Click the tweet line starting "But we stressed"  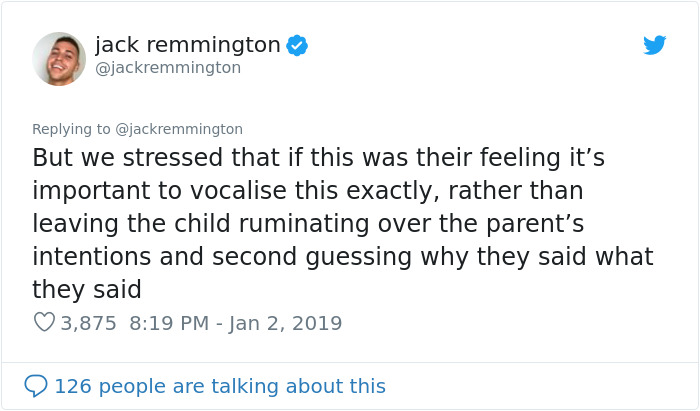coord(318,158)
